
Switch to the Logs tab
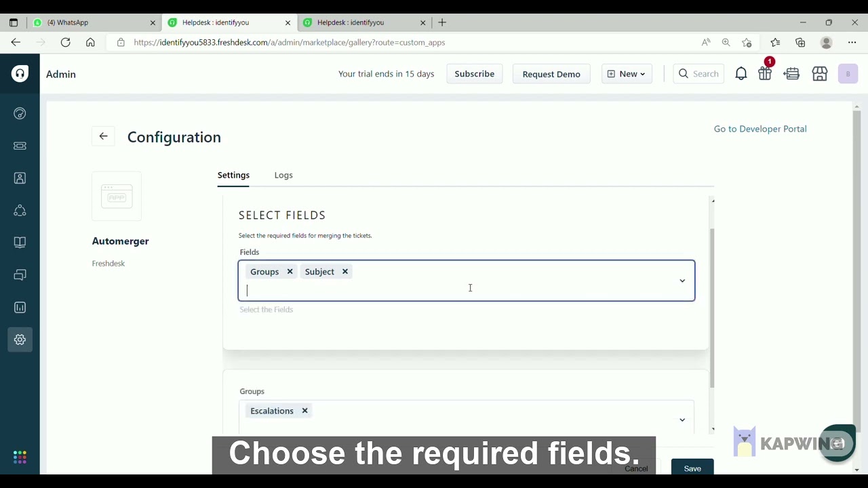(283, 175)
